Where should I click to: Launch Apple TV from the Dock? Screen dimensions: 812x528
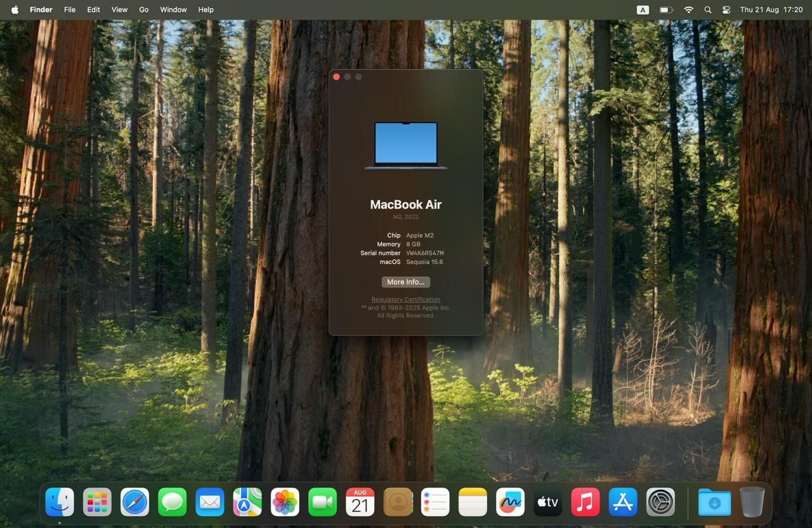pos(547,503)
